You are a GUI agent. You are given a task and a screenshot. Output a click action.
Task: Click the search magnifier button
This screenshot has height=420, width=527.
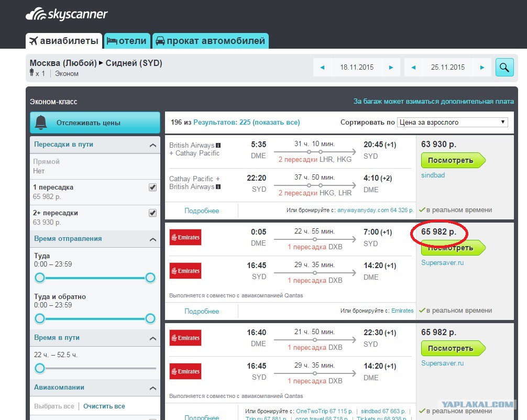coord(504,67)
